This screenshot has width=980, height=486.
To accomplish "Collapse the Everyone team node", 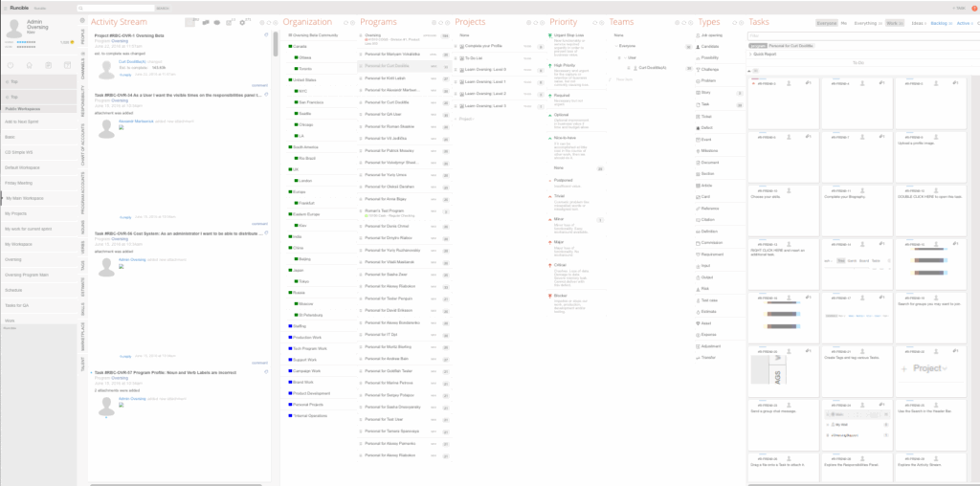I will (615, 46).
